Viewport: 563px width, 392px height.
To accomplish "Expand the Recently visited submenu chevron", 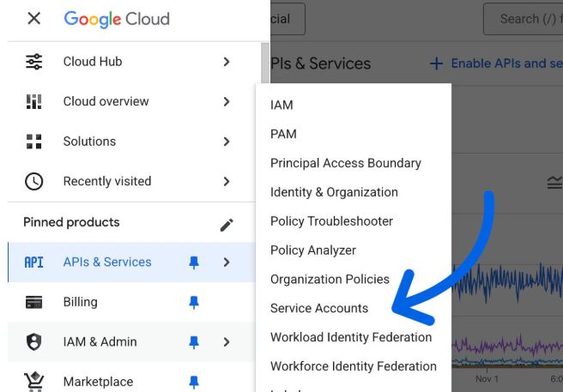I will click(x=227, y=181).
